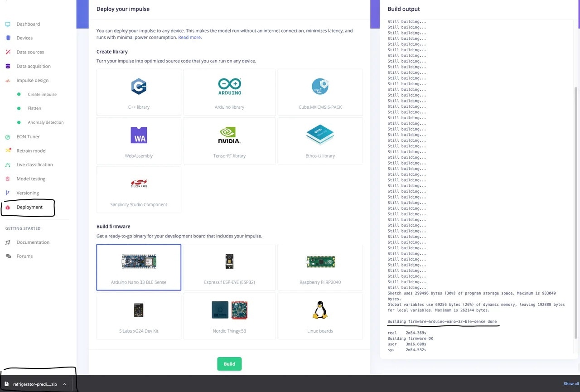Select the Arm Ethos-U library logo
Image resolution: width=580 pixels, height=392 pixels.
[x=320, y=135]
